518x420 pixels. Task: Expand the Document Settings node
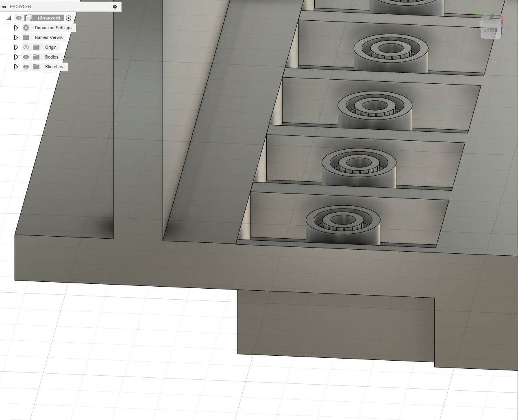pyautogui.click(x=16, y=28)
